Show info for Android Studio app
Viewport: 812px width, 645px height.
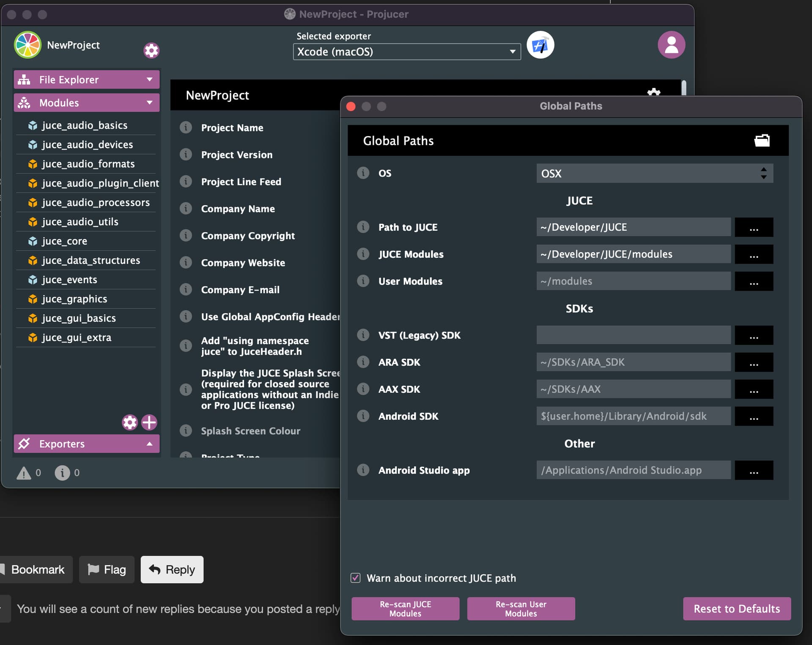(363, 470)
